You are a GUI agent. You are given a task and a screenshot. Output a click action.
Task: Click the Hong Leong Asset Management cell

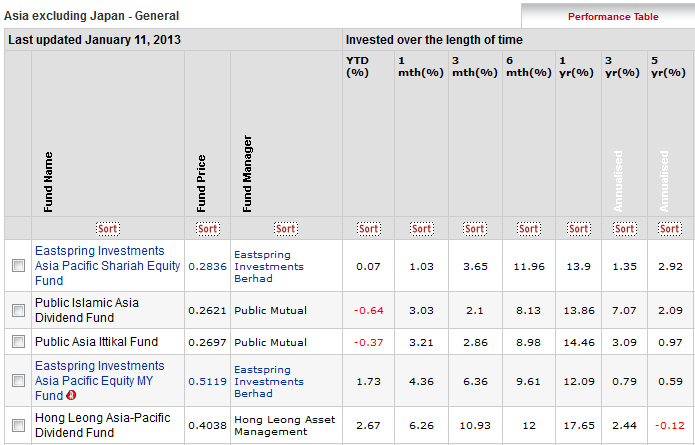285,425
